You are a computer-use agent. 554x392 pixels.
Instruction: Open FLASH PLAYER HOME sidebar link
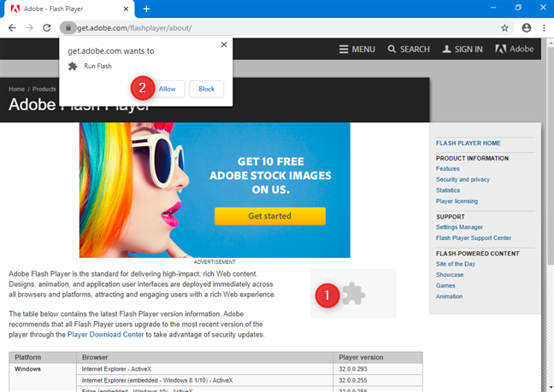(469, 143)
